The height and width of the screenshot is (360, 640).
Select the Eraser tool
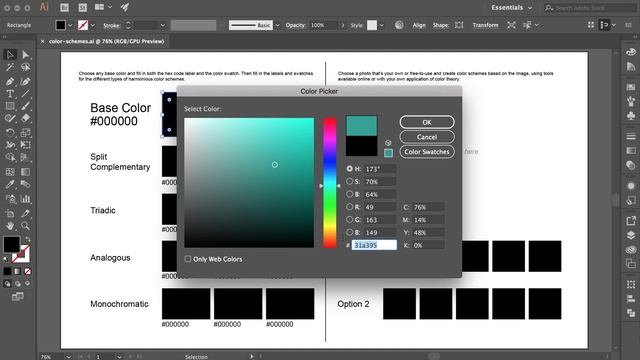click(25, 118)
